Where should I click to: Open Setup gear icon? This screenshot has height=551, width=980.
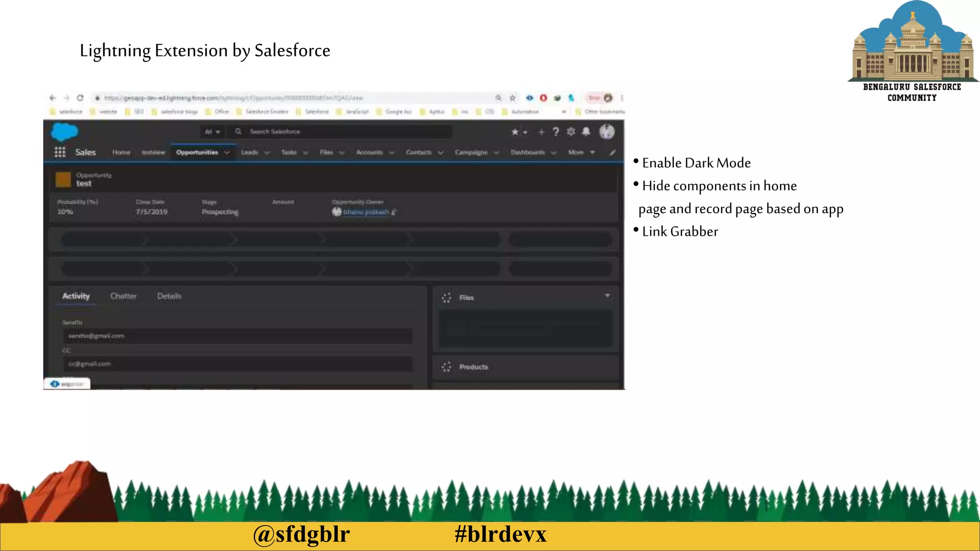pos(571,132)
